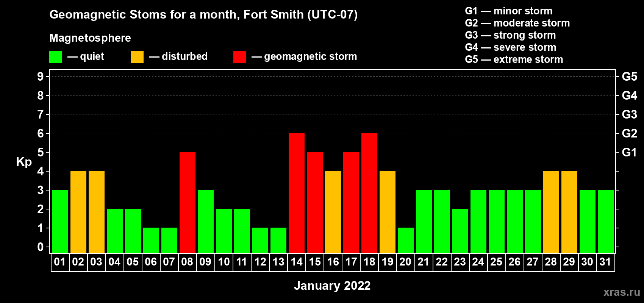Click the red bar for January 14

297,193
